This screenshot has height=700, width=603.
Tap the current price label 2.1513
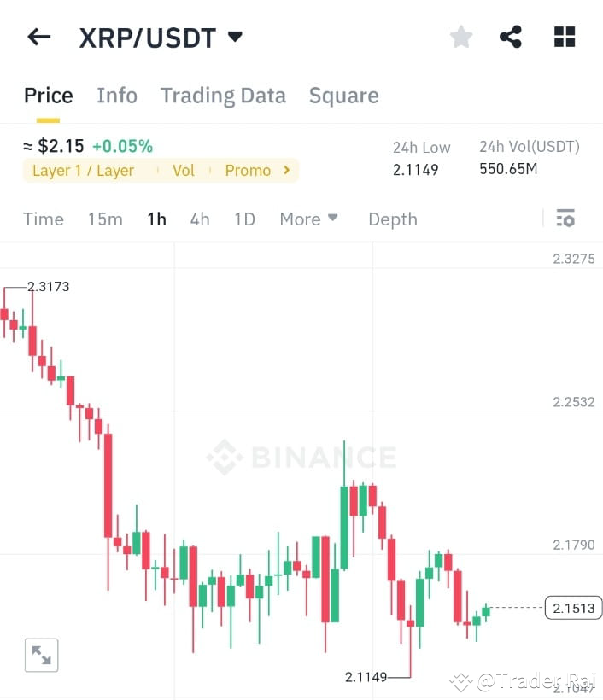(573, 608)
